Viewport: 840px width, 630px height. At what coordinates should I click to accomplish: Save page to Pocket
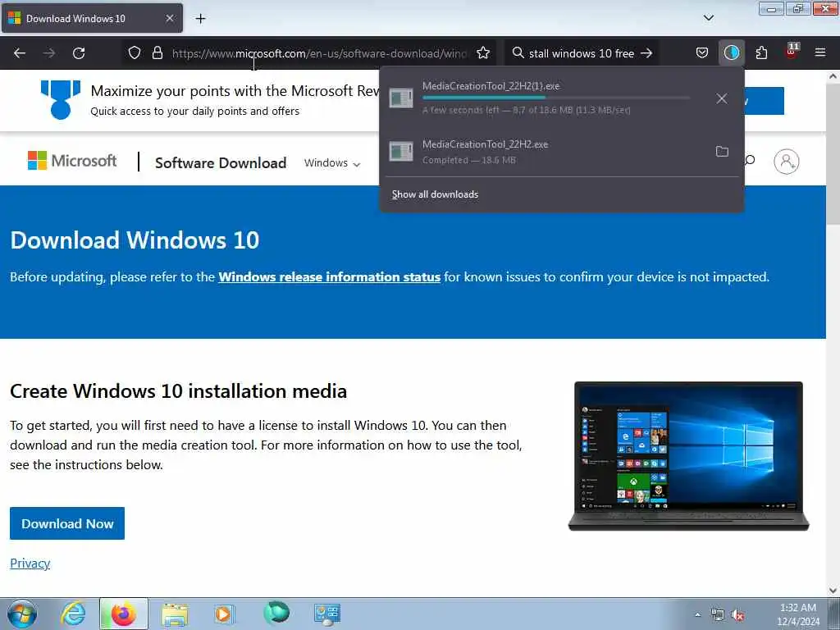(702, 53)
